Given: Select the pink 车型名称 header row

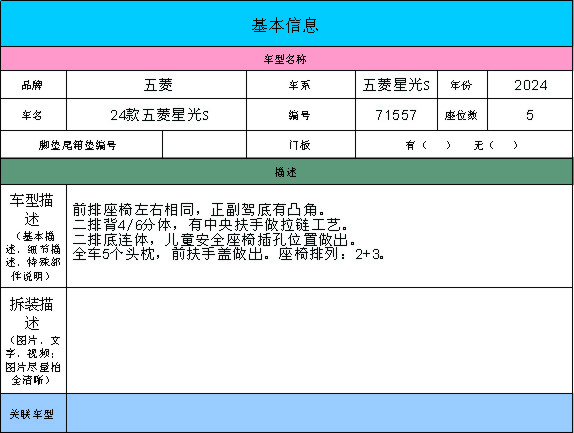Looking at the screenshot, I should [286, 59].
